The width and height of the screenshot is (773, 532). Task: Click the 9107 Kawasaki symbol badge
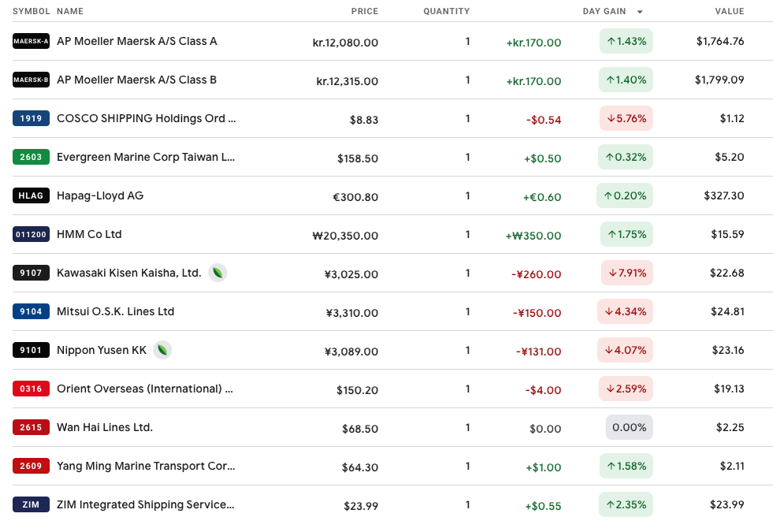pos(31,273)
